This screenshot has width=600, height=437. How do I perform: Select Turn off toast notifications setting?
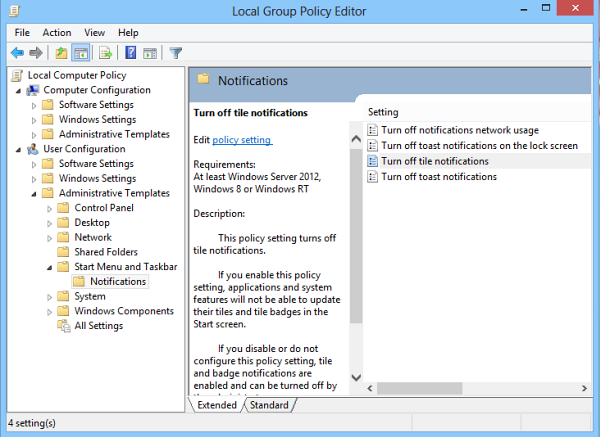click(x=439, y=176)
